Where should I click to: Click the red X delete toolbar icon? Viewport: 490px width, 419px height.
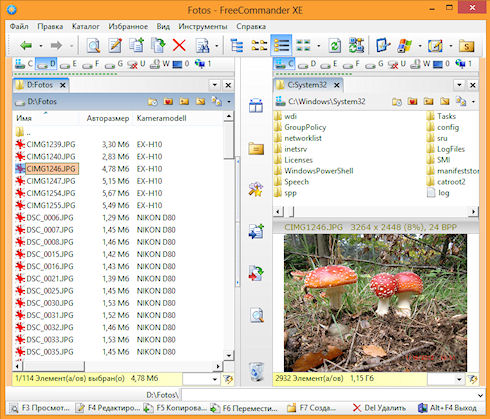click(179, 45)
